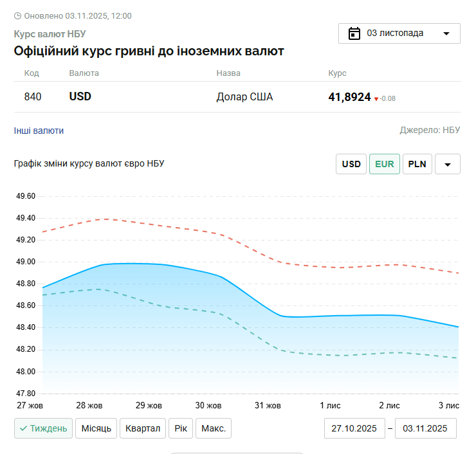Edit the end date field 03.11.2025

pos(425,428)
